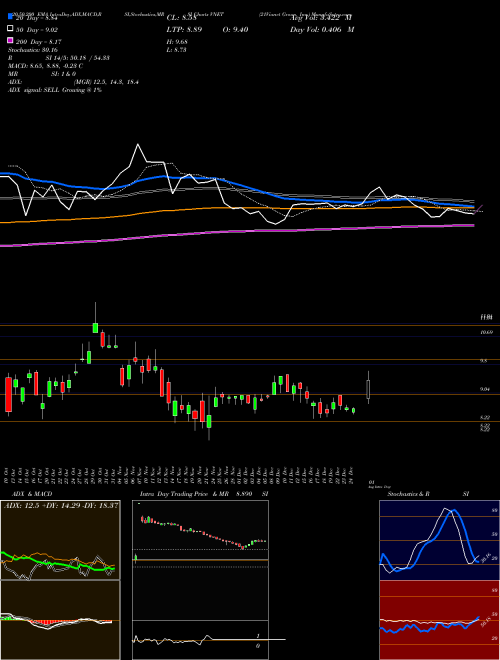Select the '200 Day - 8.17' legend text
The width and height of the screenshot is (500, 660).
click(x=38, y=42)
